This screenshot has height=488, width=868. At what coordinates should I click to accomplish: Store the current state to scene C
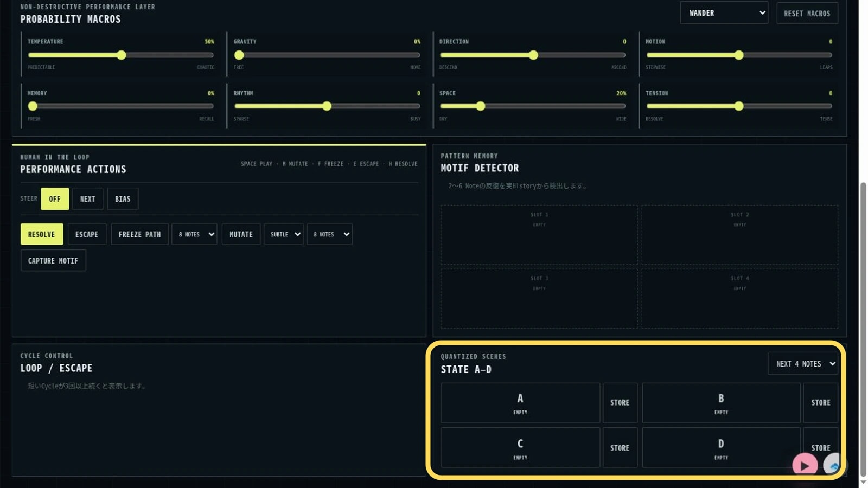pyautogui.click(x=620, y=448)
